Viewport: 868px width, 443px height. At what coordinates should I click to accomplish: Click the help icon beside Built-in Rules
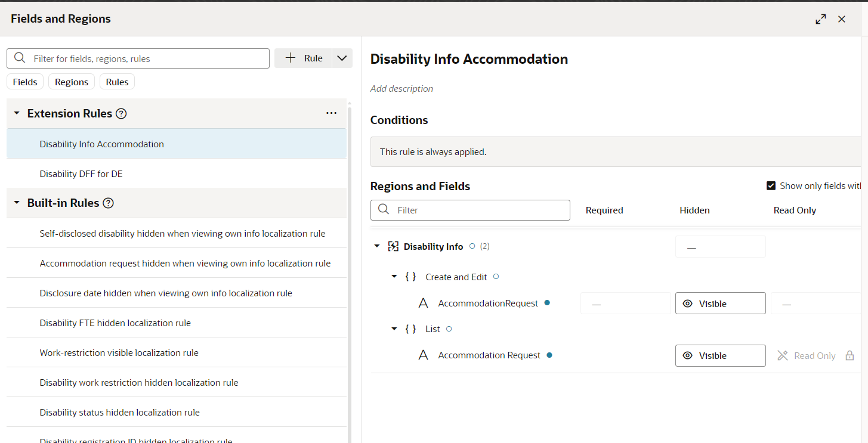coord(108,203)
